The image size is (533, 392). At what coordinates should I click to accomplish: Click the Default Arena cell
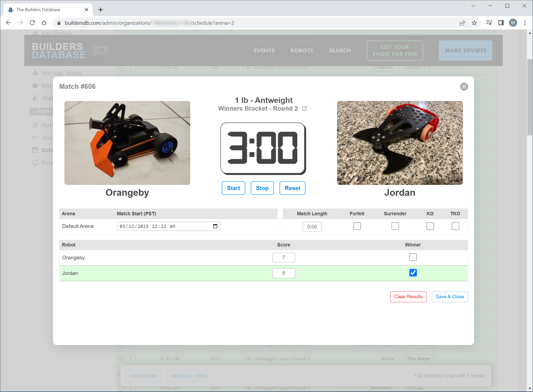[x=78, y=226]
